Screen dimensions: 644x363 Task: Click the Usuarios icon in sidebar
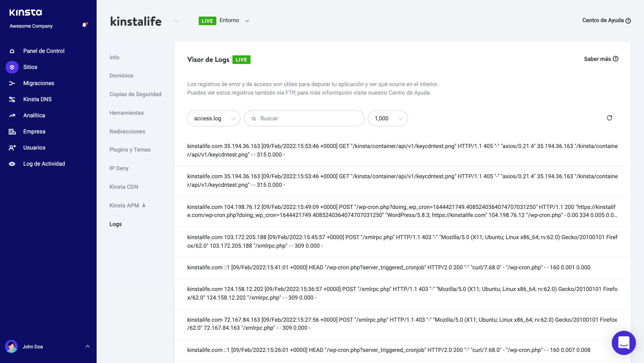pyautogui.click(x=12, y=148)
